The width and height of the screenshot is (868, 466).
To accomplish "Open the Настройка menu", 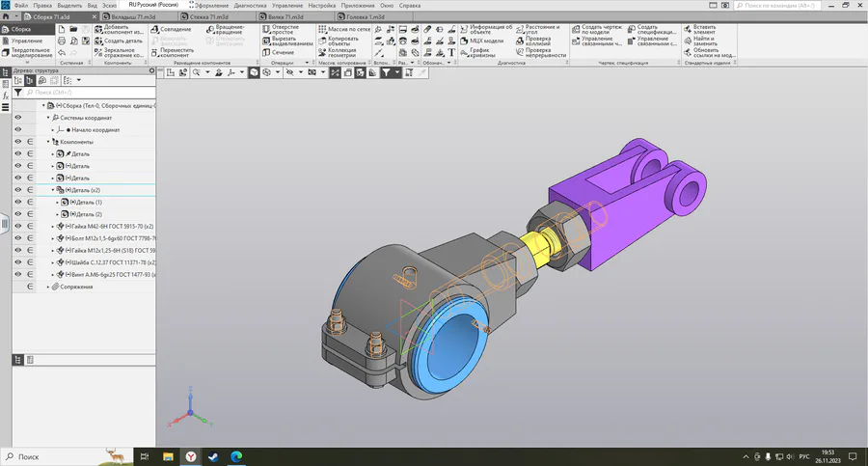I will (321, 6).
